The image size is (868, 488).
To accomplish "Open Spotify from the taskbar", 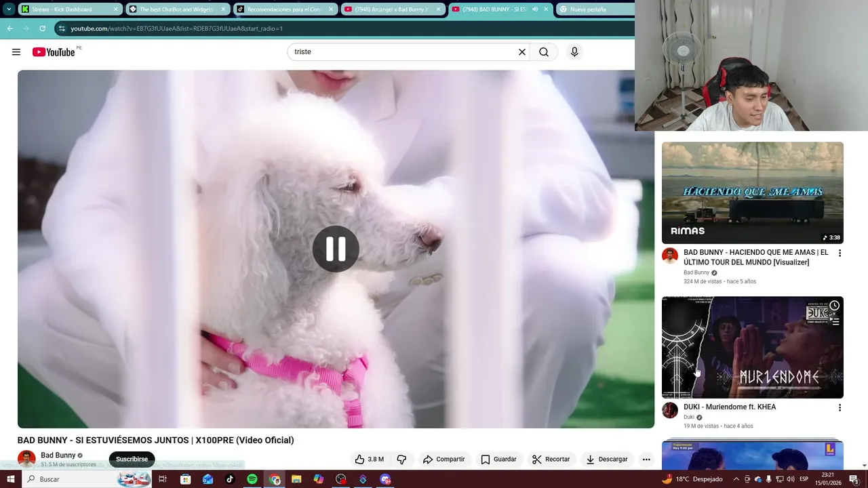I will pos(252,479).
